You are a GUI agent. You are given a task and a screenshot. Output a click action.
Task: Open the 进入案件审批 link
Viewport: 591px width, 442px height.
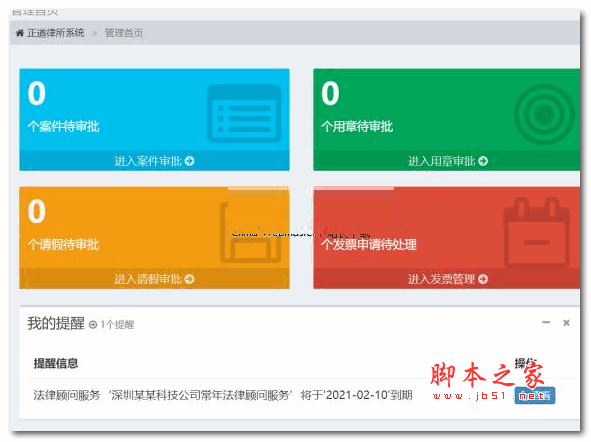(148, 161)
